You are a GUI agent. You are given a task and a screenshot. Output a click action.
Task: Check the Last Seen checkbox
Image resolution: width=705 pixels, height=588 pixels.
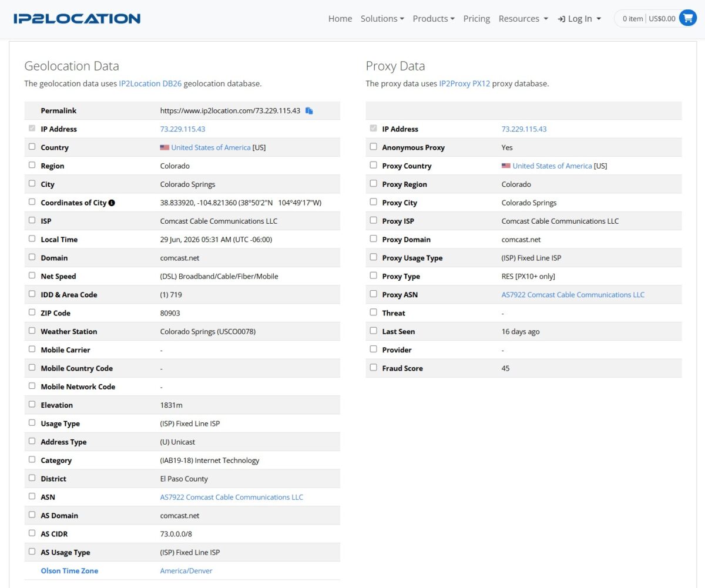click(373, 331)
